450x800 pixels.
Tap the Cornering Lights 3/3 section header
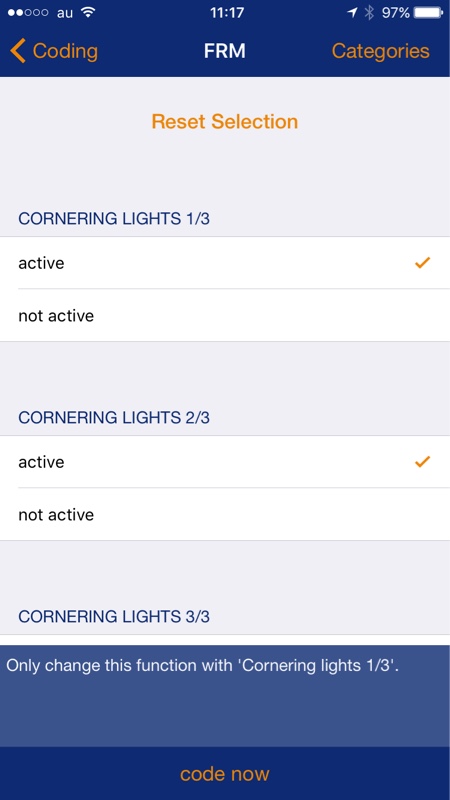coord(114,616)
